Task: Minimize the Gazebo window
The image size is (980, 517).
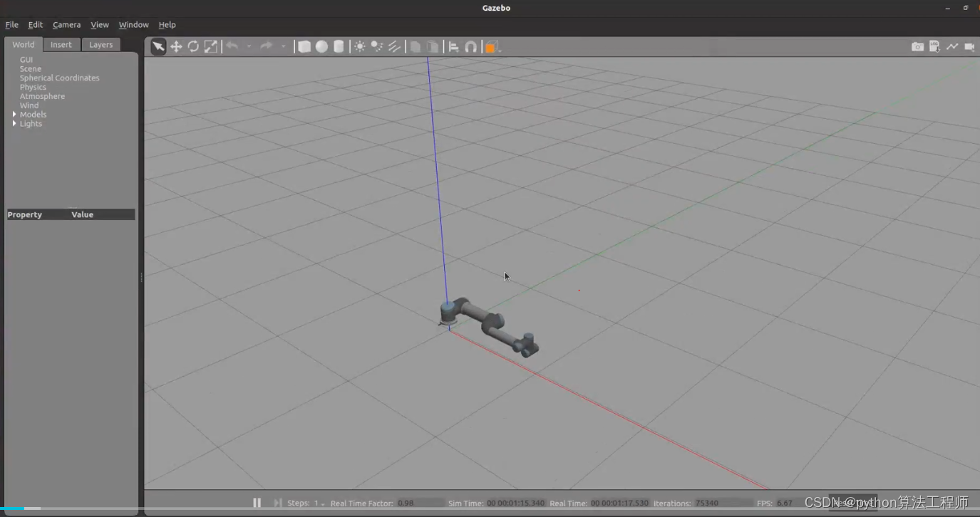Action: (x=948, y=8)
